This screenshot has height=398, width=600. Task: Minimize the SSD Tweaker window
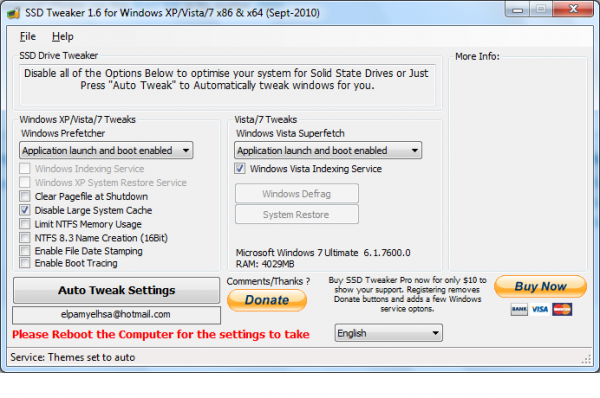(517, 10)
